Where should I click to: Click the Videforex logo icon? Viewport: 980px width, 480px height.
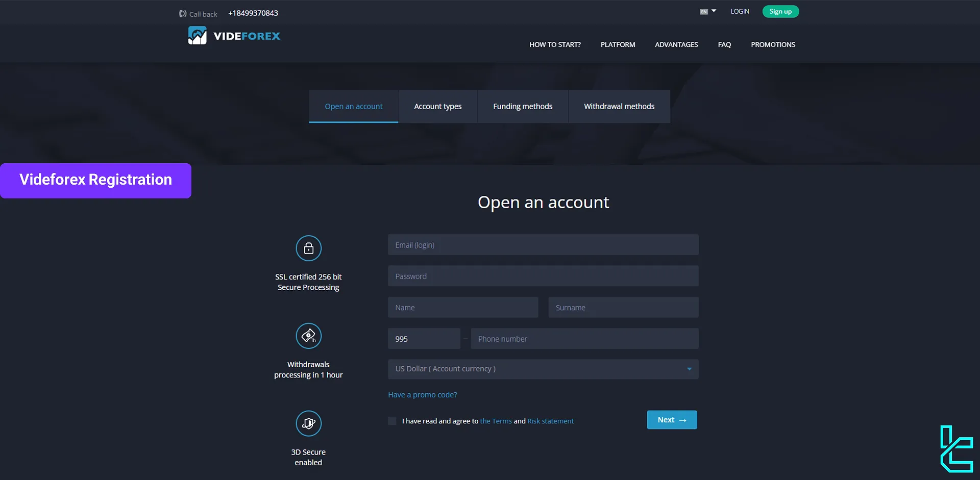tap(197, 36)
